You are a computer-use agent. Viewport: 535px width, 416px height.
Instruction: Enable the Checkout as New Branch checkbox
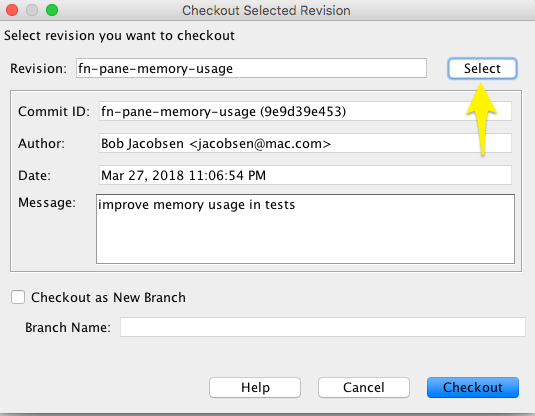click(x=18, y=297)
